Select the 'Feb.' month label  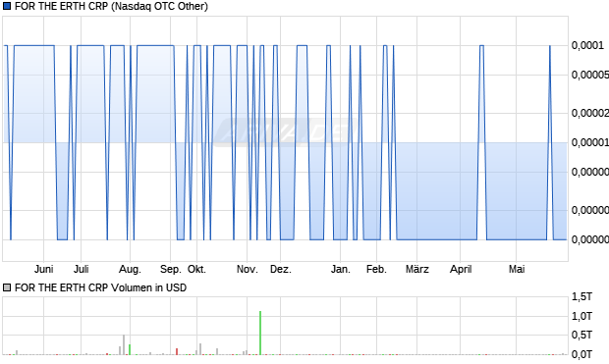pos(376,269)
